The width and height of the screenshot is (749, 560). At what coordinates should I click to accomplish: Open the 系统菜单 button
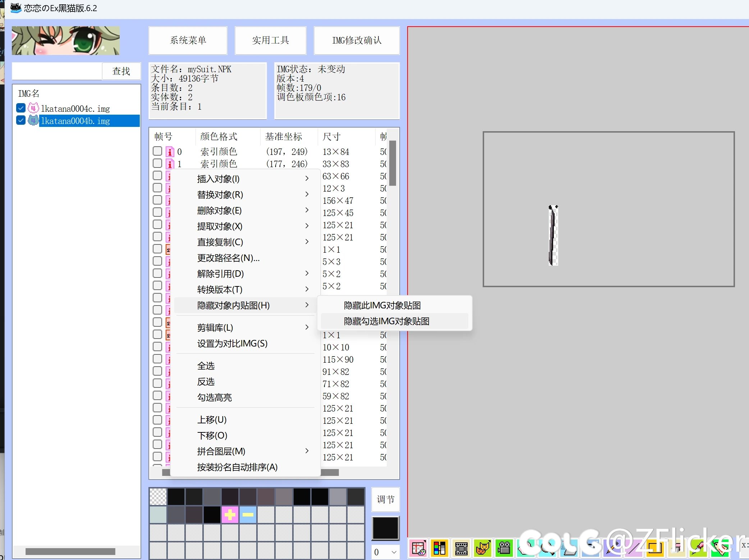[188, 40]
